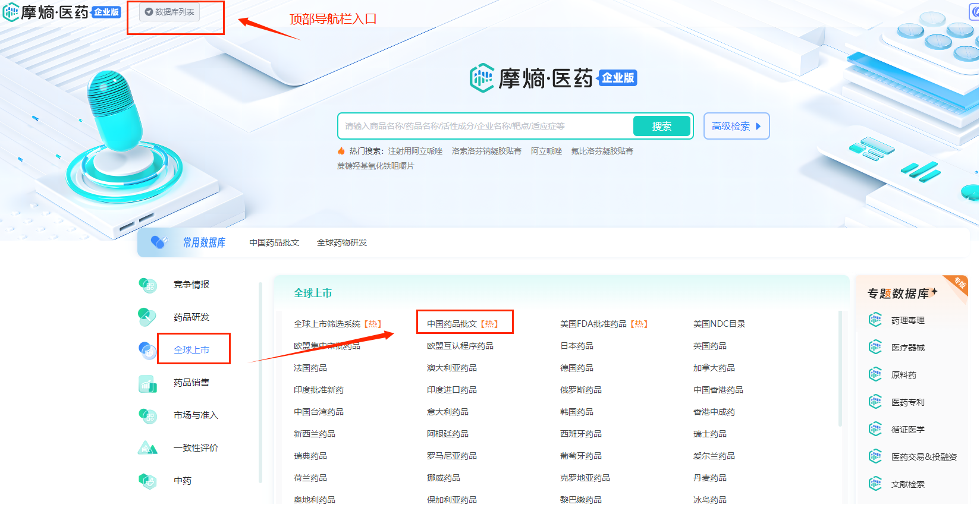Click the 原料药 database icon
This screenshot has height=511, width=980.
click(875, 375)
